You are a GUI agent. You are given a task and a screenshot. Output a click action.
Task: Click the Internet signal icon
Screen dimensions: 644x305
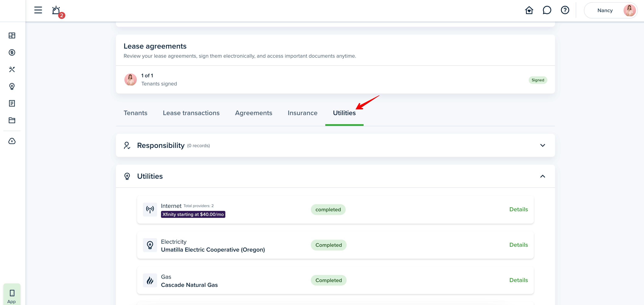[150, 209]
